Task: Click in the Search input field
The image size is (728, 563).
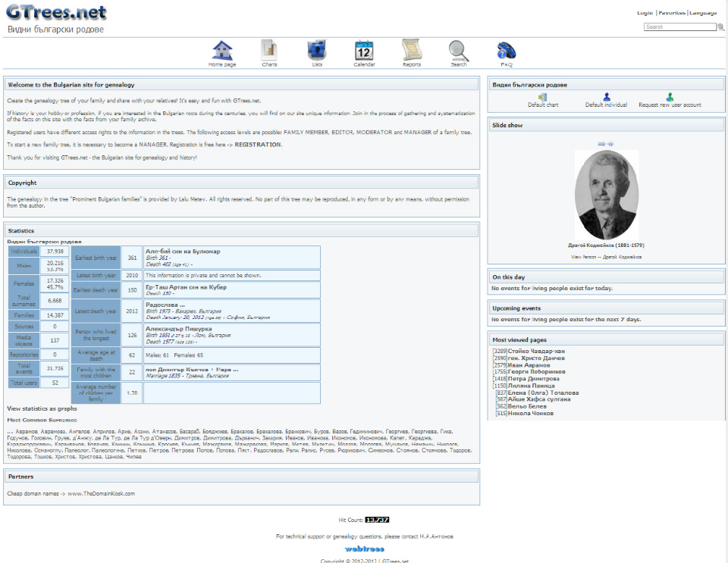Action: [679, 27]
